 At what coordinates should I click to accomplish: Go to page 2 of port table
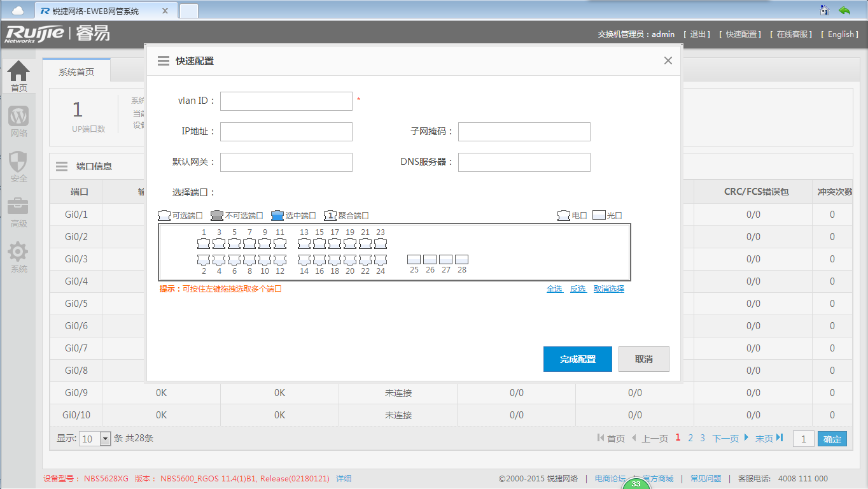690,438
